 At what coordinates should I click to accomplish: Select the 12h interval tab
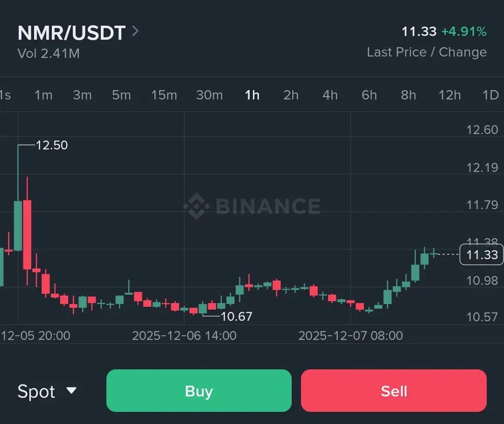pos(450,95)
